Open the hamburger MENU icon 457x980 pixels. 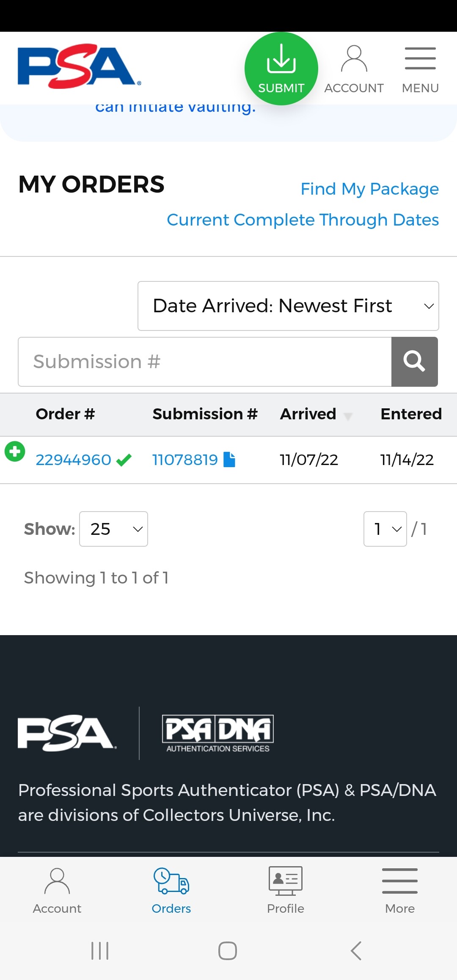[420, 58]
